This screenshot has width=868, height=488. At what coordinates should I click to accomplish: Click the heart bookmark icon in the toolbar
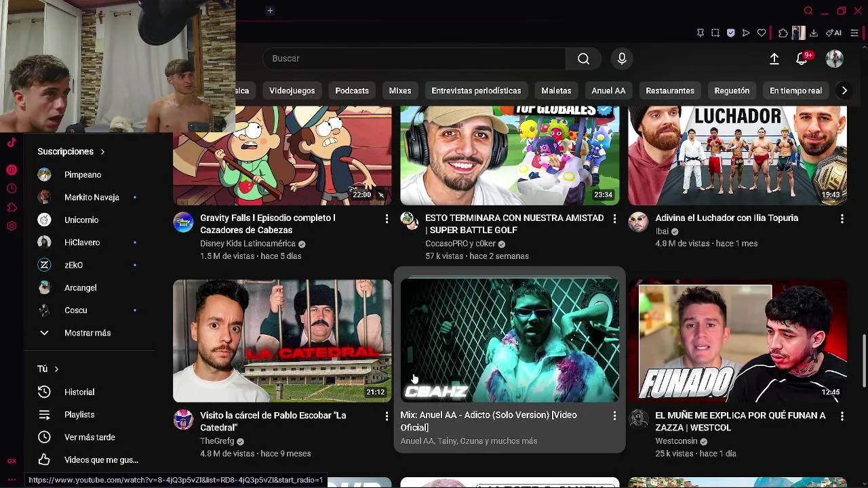tap(762, 33)
